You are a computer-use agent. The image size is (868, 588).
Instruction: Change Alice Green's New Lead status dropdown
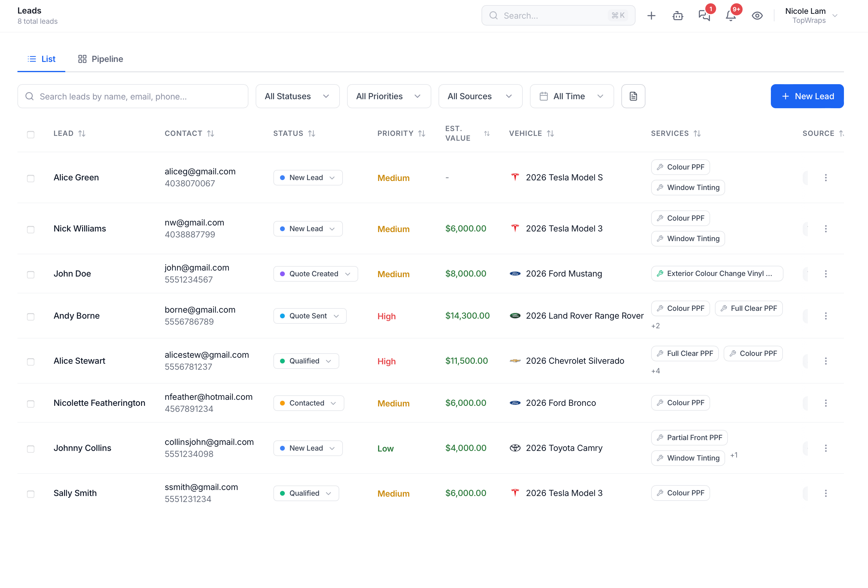pyautogui.click(x=308, y=178)
